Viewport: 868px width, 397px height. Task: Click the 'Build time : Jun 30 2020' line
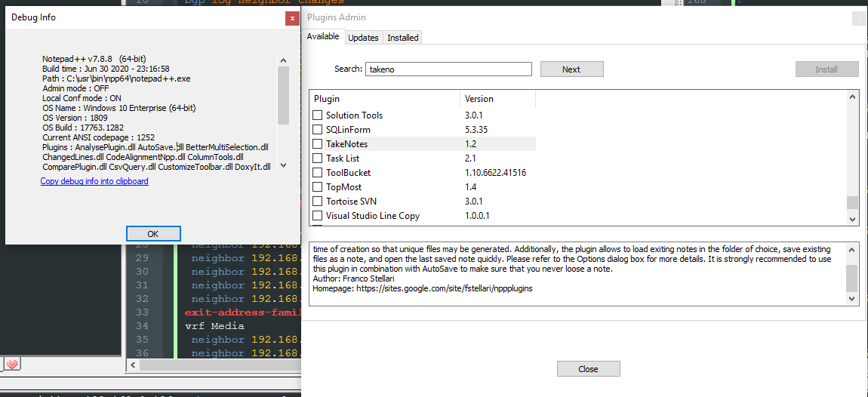[x=106, y=68]
